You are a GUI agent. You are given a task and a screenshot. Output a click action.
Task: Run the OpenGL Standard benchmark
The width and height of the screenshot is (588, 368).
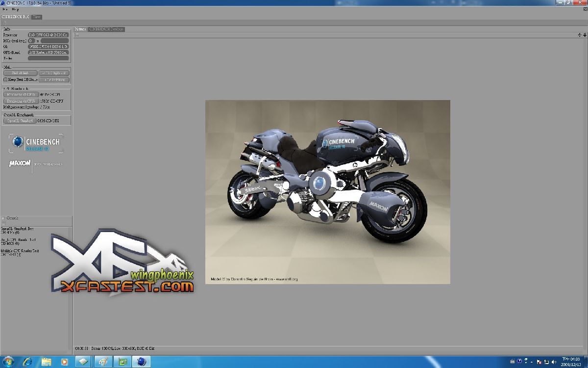pos(20,121)
